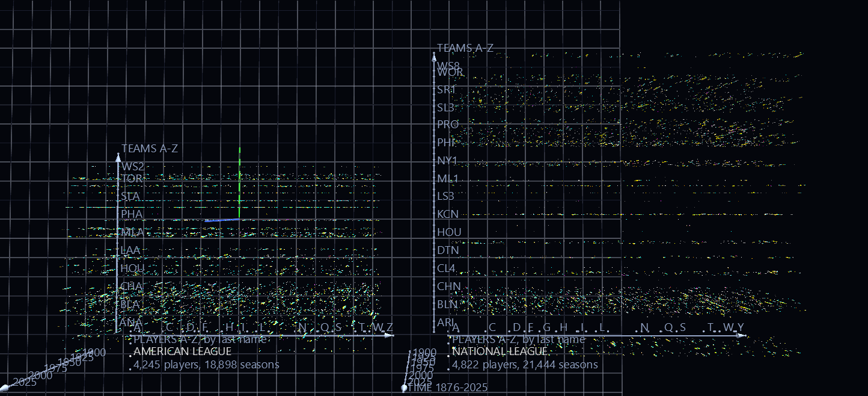
Task: Select the 2025 year marker at far left
Action: [x=24, y=382]
